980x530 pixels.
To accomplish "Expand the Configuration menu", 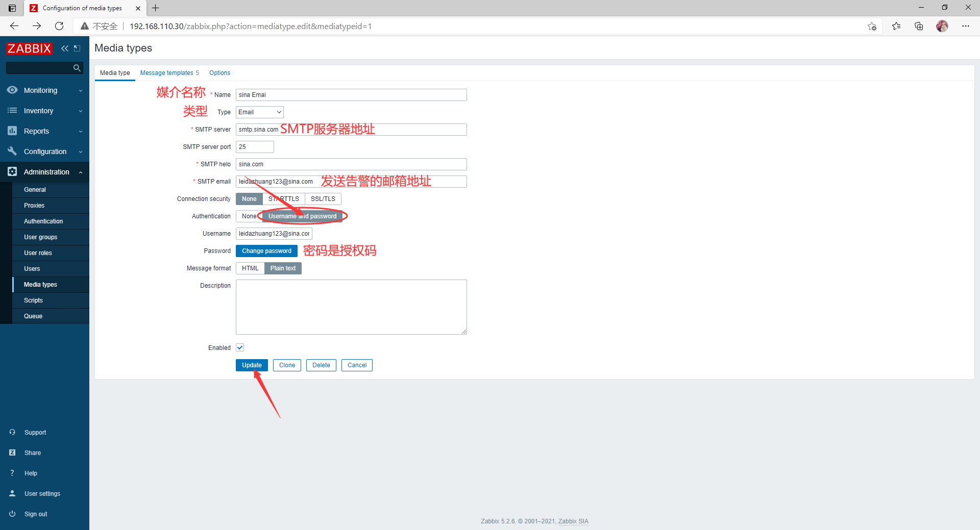I will pos(44,152).
